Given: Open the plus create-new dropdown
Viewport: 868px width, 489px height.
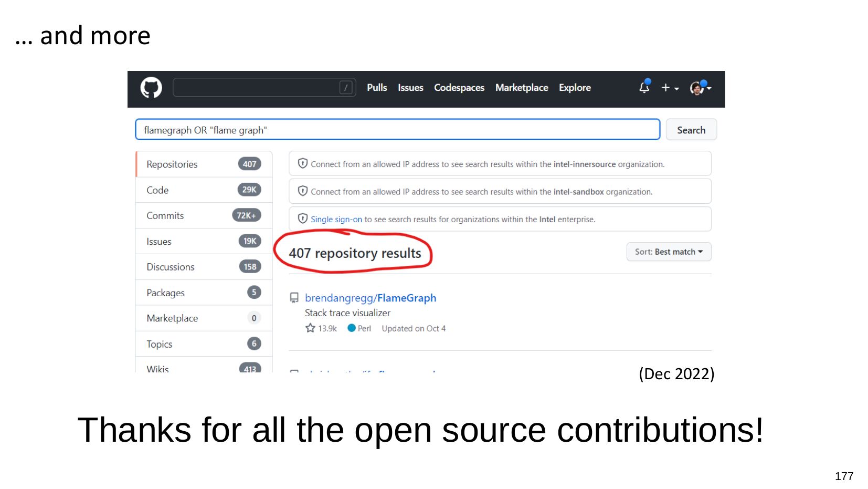Looking at the screenshot, I should [x=670, y=88].
